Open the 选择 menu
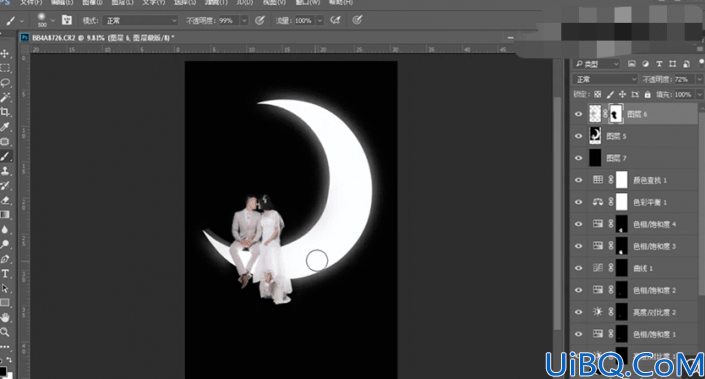705x379 pixels. tap(185, 3)
